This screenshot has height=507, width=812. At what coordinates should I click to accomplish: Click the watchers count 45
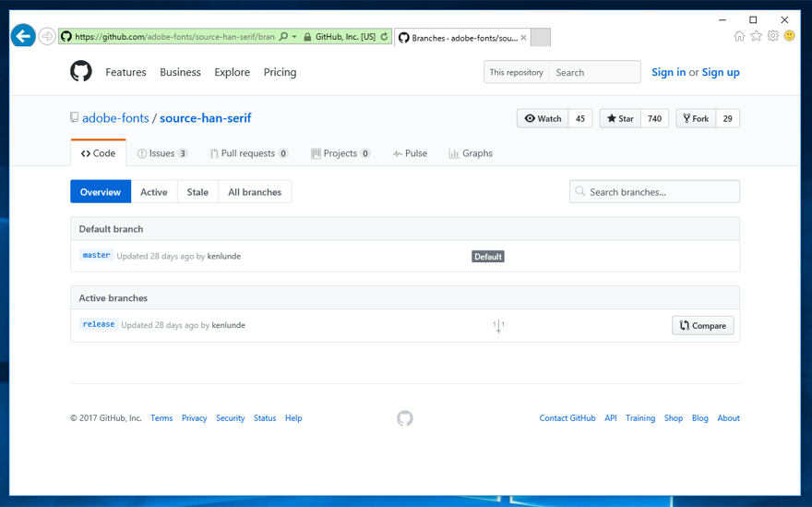pyautogui.click(x=580, y=118)
